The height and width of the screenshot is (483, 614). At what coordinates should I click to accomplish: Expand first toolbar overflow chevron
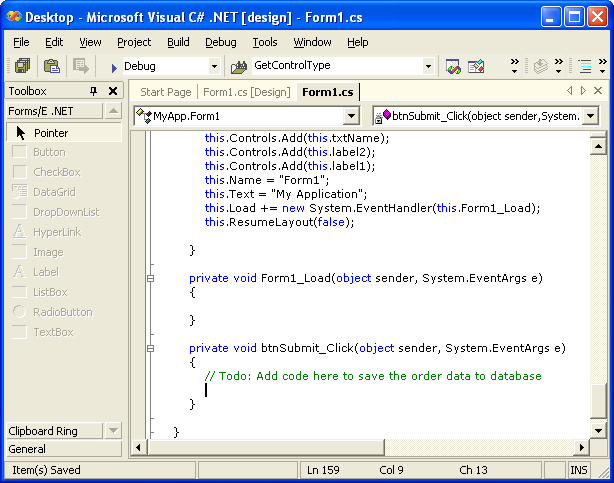pos(515,66)
